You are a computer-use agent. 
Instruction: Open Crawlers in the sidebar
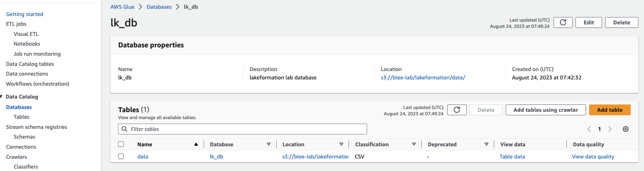tap(16, 157)
